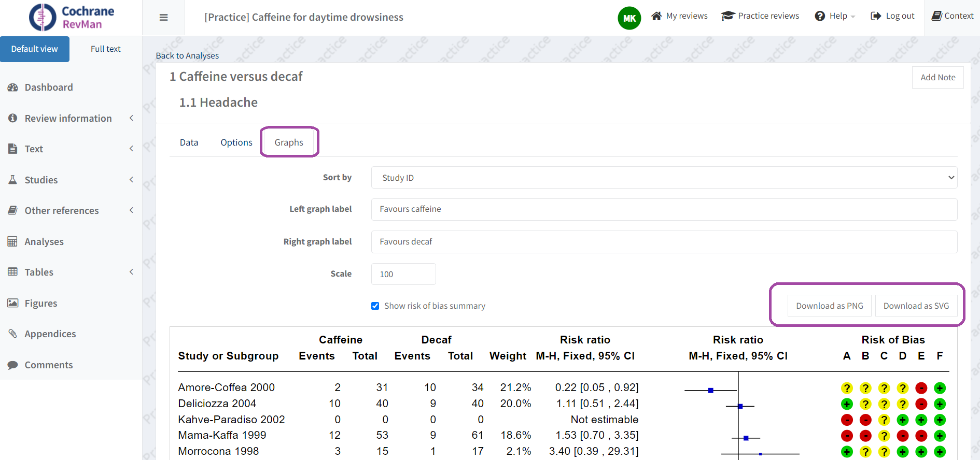Switch to the Options tab

coord(236,142)
